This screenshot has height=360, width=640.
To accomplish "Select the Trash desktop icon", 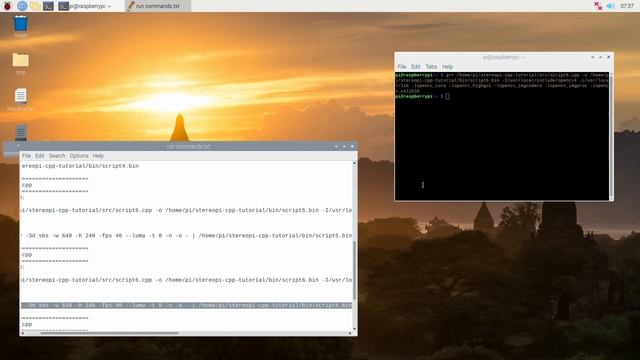I will [x=20, y=27].
